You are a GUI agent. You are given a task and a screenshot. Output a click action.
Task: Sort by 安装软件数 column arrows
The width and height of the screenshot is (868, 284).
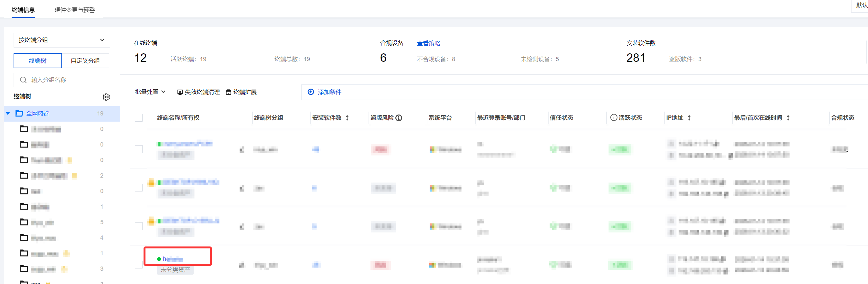click(x=347, y=118)
